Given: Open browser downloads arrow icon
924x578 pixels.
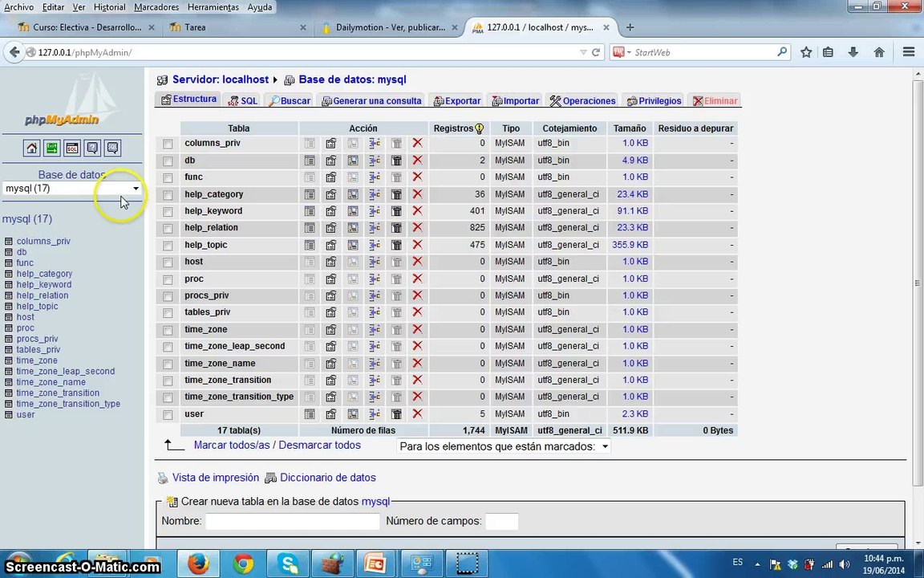Looking at the screenshot, I should coord(853,52).
